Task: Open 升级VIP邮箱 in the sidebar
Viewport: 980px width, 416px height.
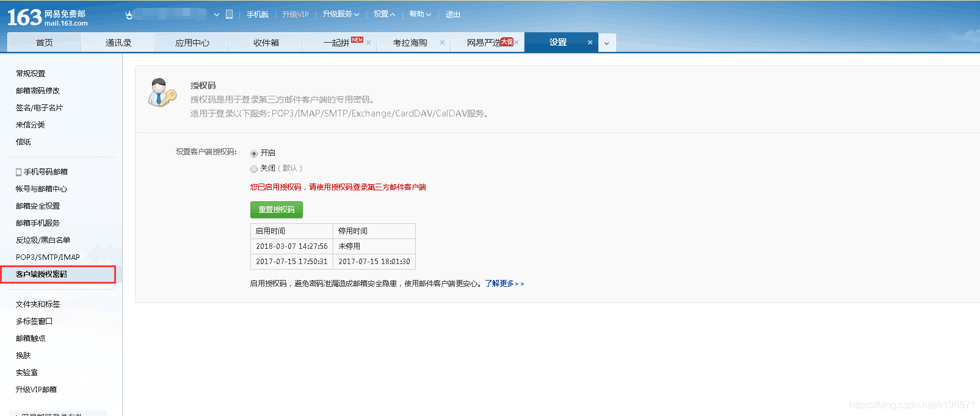Action: click(36, 390)
